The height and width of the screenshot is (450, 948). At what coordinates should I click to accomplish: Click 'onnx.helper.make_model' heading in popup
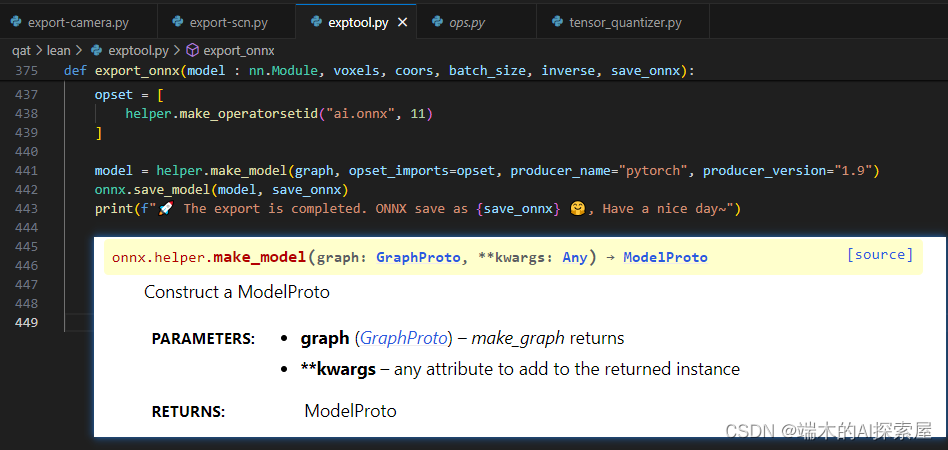pos(209,257)
